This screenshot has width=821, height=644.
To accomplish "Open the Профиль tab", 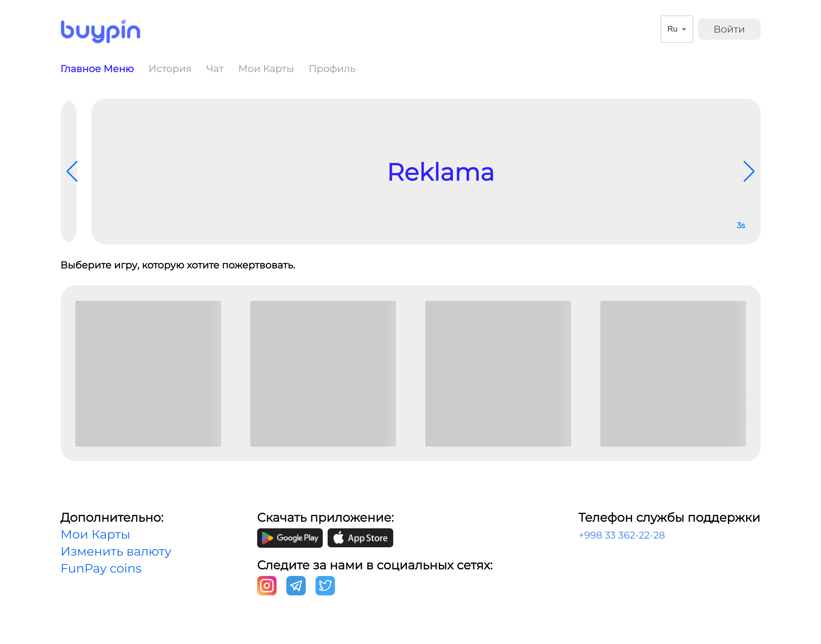I will pyautogui.click(x=332, y=69).
